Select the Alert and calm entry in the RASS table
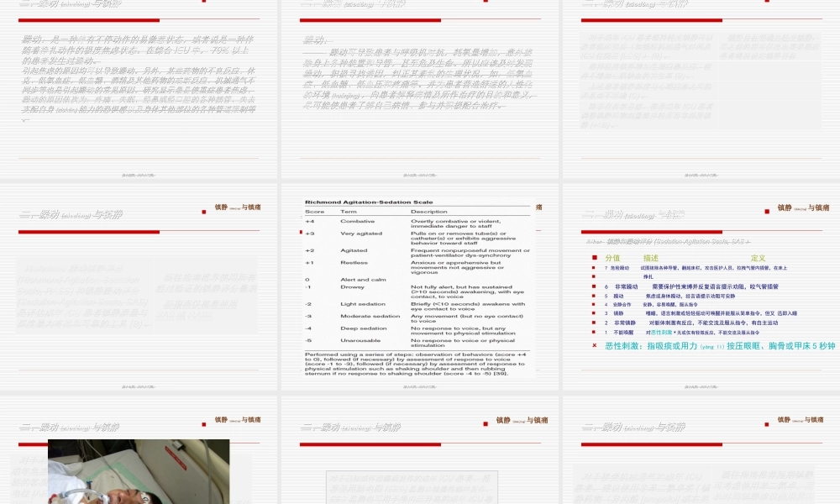 click(362, 280)
